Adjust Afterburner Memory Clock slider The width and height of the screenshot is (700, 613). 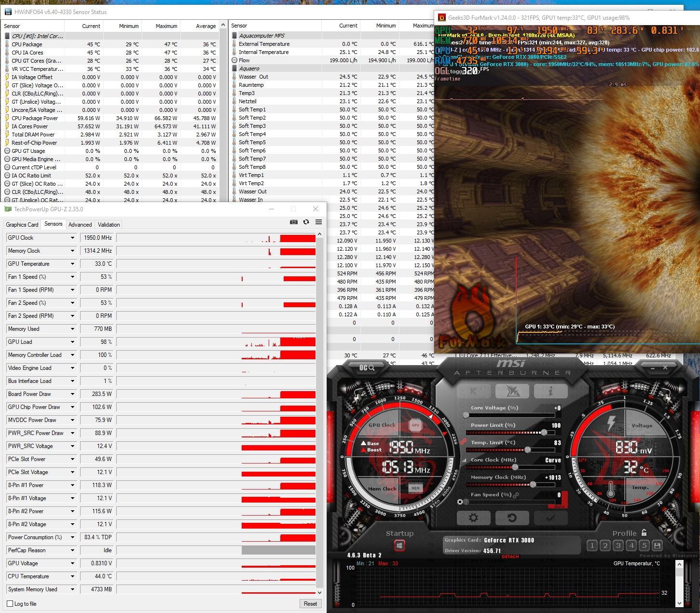coord(510,484)
